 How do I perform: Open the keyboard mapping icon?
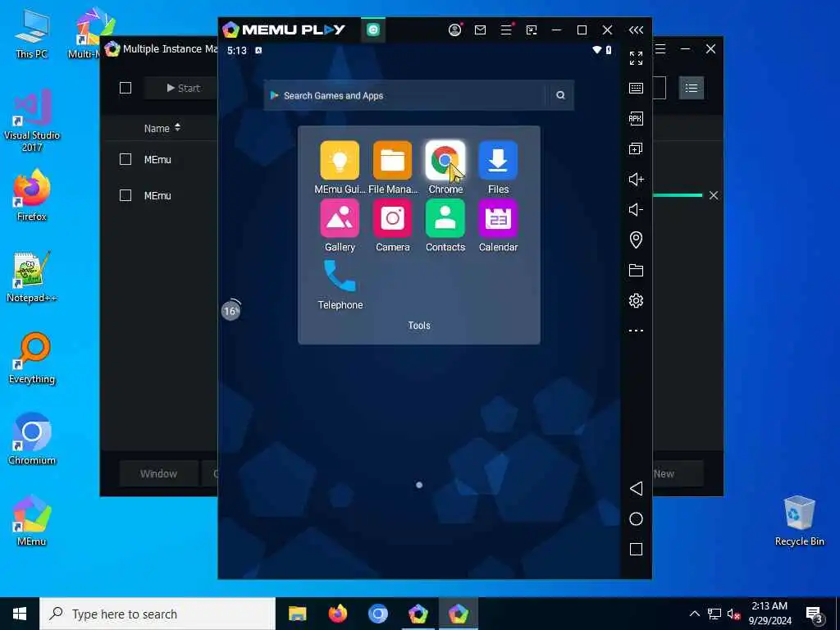(x=636, y=88)
